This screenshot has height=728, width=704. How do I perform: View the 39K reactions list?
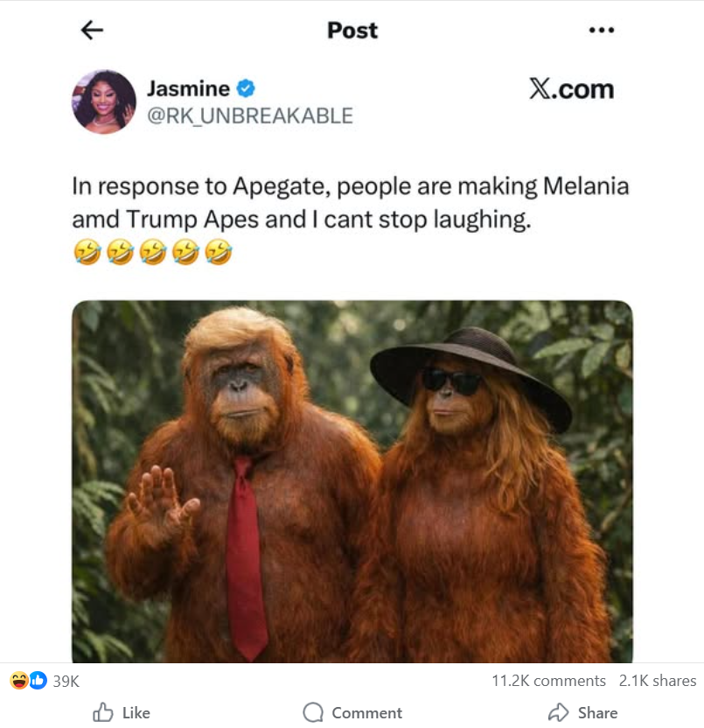pos(66,681)
